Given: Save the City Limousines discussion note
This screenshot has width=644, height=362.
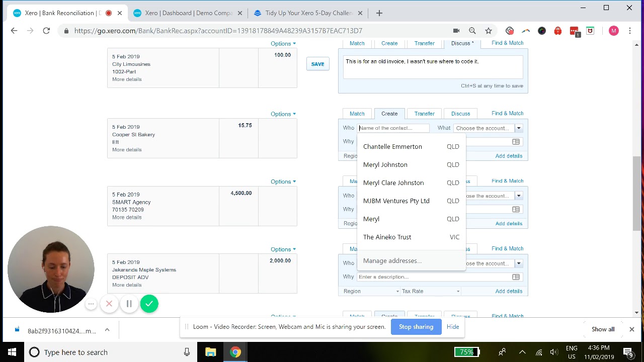Looking at the screenshot, I should (x=317, y=64).
